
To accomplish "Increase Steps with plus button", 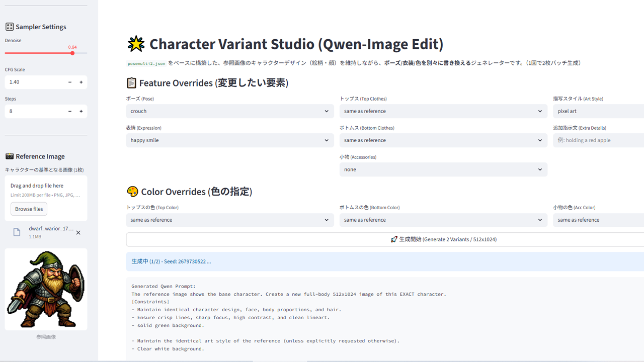I will [x=81, y=111].
